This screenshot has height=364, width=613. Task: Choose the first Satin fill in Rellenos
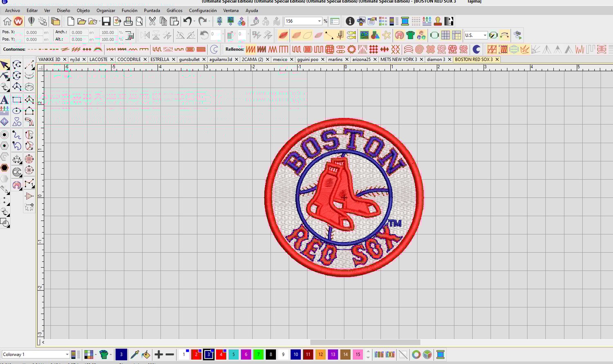pos(251,49)
